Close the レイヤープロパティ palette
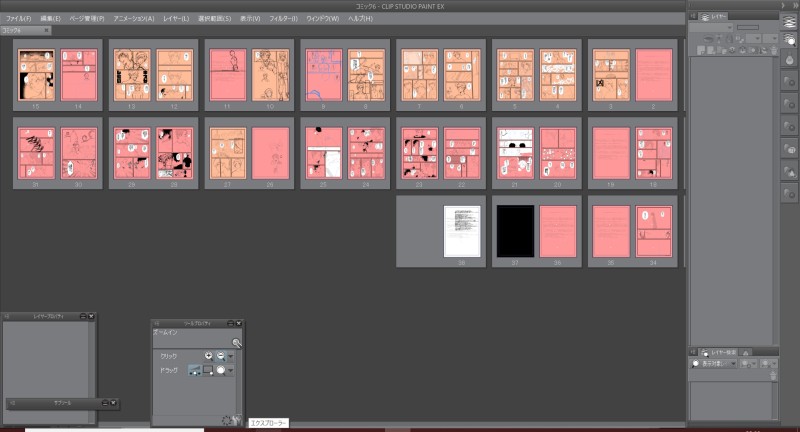The height and width of the screenshot is (432, 800). [x=91, y=316]
